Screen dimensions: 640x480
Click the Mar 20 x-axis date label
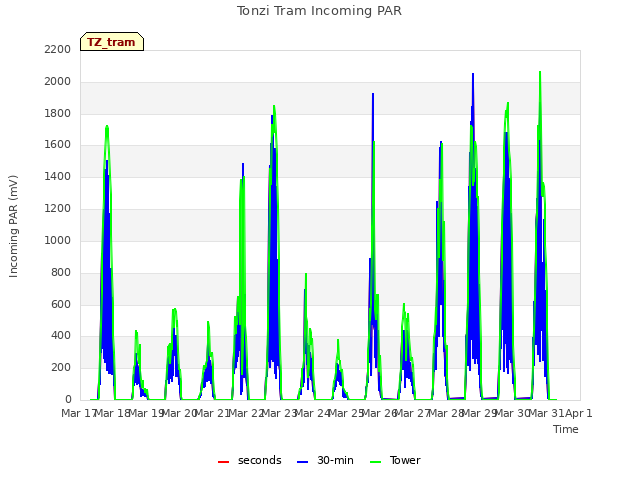[x=180, y=413]
